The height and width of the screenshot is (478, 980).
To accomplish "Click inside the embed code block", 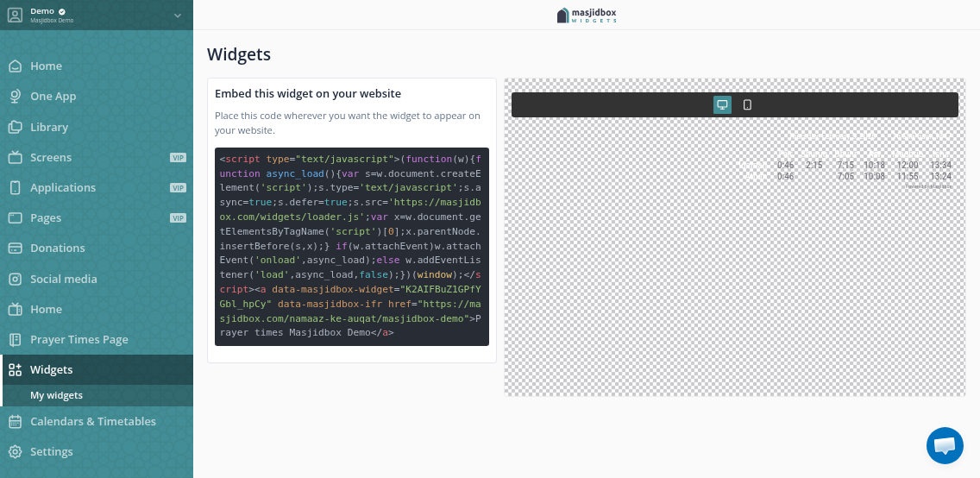I will tap(352, 246).
